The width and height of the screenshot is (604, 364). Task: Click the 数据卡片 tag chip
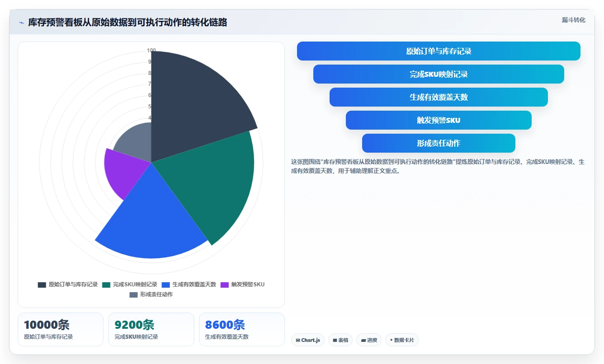tap(402, 340)
